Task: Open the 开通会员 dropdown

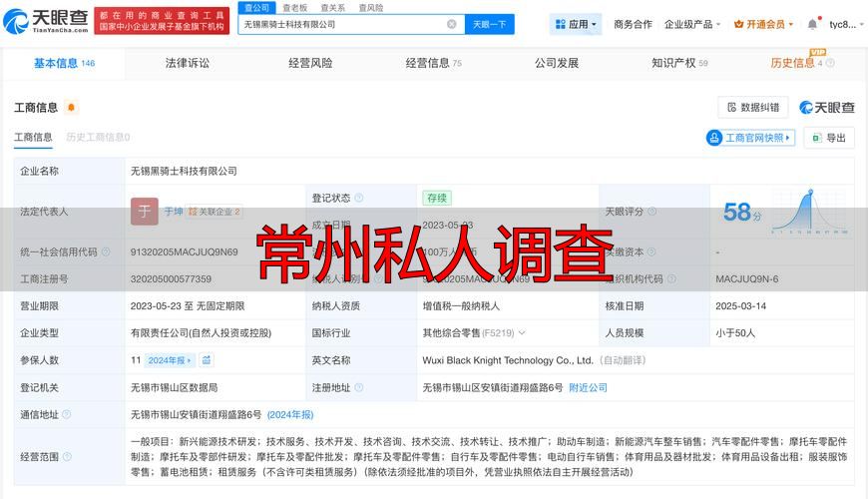Action: (x=763, y=24)
